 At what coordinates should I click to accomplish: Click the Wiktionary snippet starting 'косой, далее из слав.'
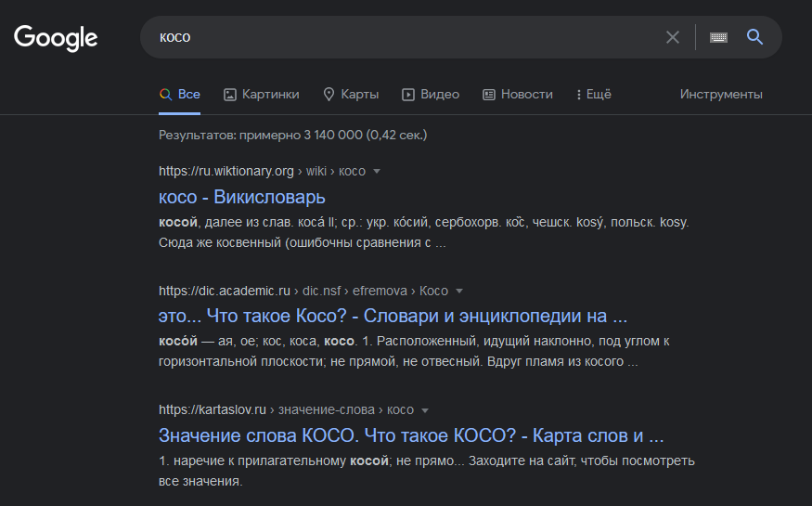point(423,232)
